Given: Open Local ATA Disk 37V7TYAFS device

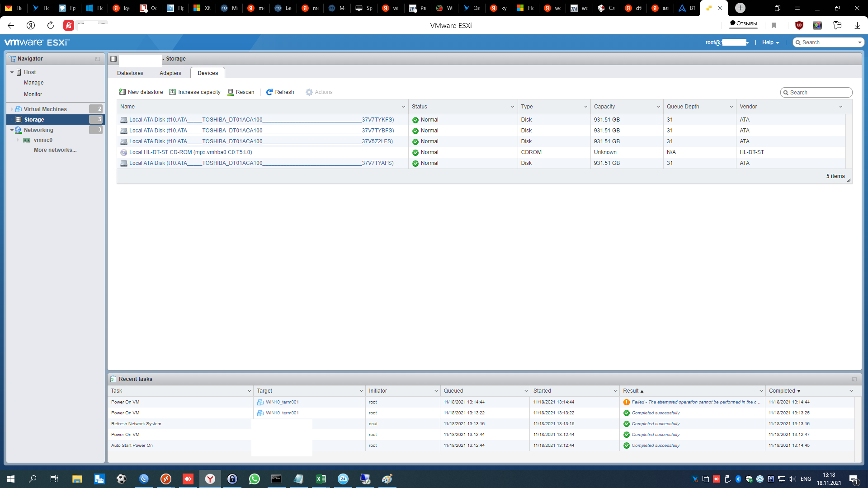Looking at the screenshot, I should pyautogui.click(x=261, y=164).
